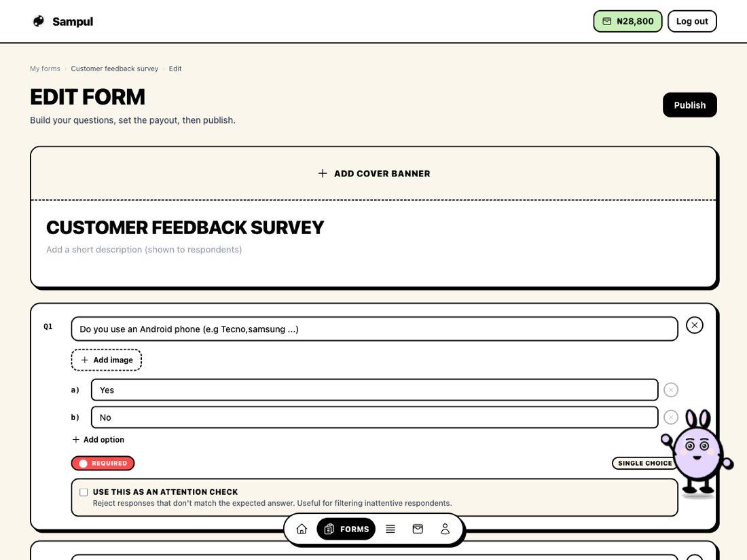Click the plus icon beside Add Cover Banner
Screen dimensions: 747x560
[x=323, y=173]
